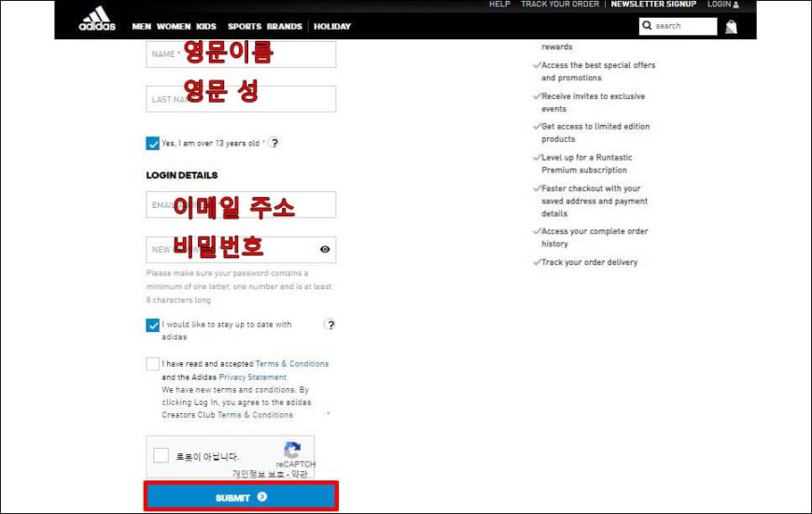Open the SPORTS menu

coord(245,26)
